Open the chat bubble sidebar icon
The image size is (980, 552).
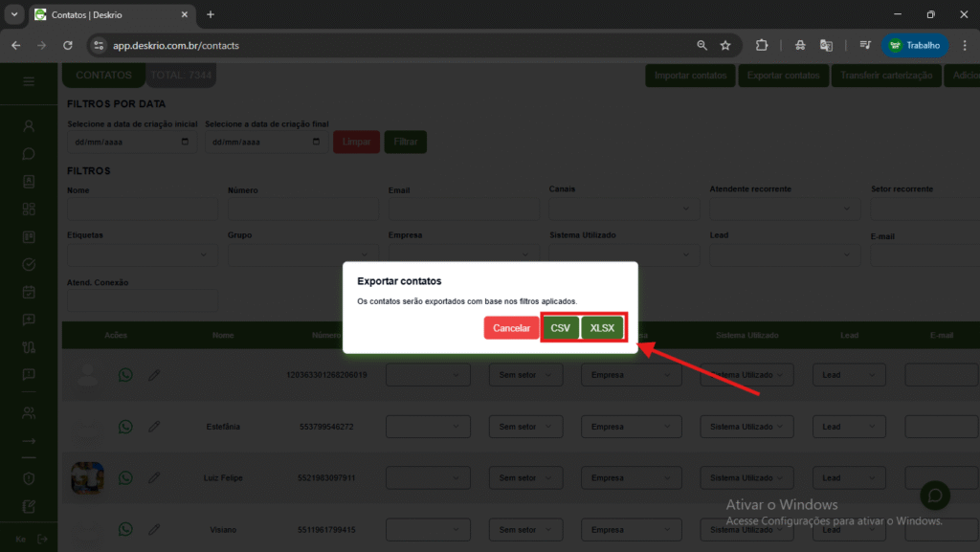(x=29, y=154)
